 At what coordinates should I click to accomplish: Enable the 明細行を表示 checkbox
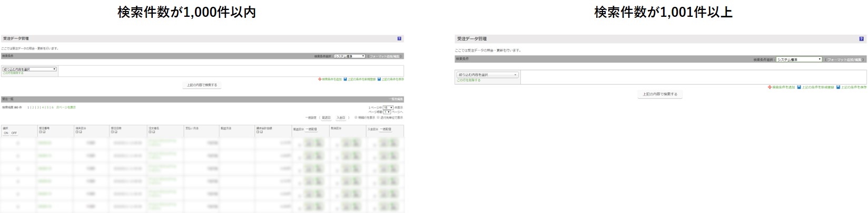356,118
